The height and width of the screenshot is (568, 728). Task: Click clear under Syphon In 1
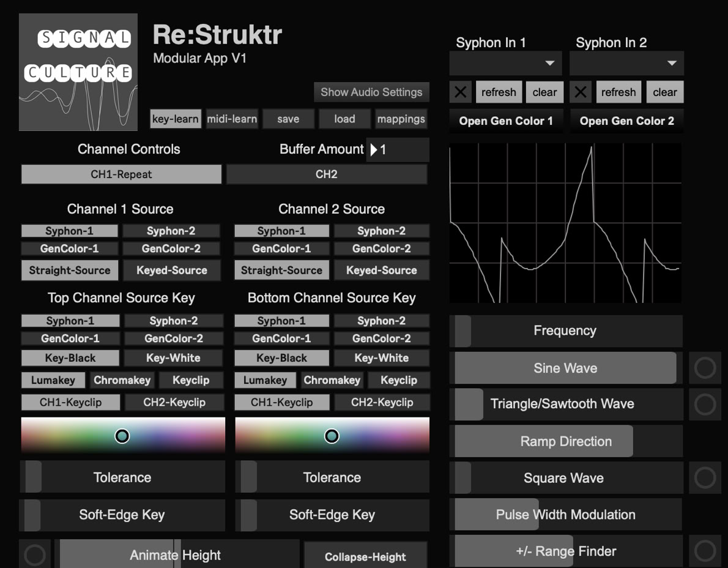click(544, 92)
